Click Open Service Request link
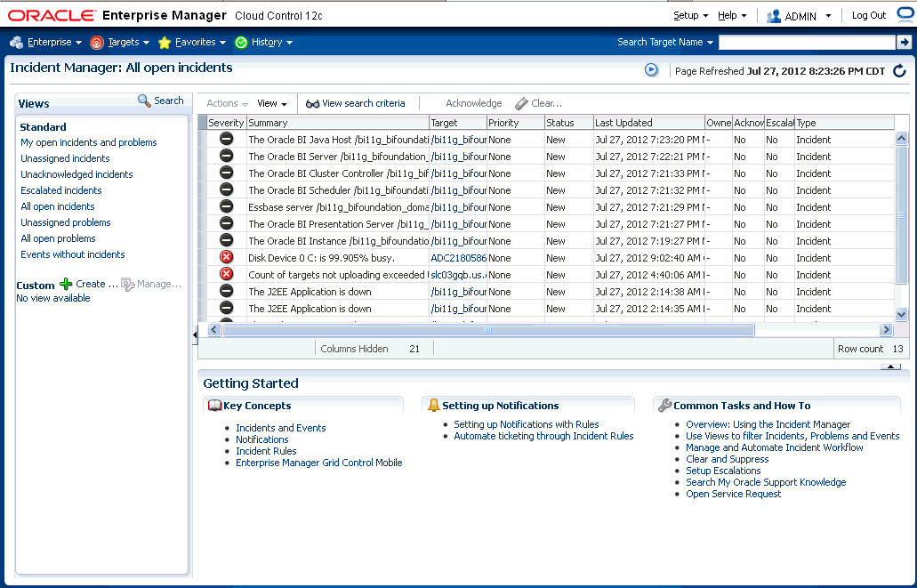Screen dimensions: 917x588 [x=734, y=495]
